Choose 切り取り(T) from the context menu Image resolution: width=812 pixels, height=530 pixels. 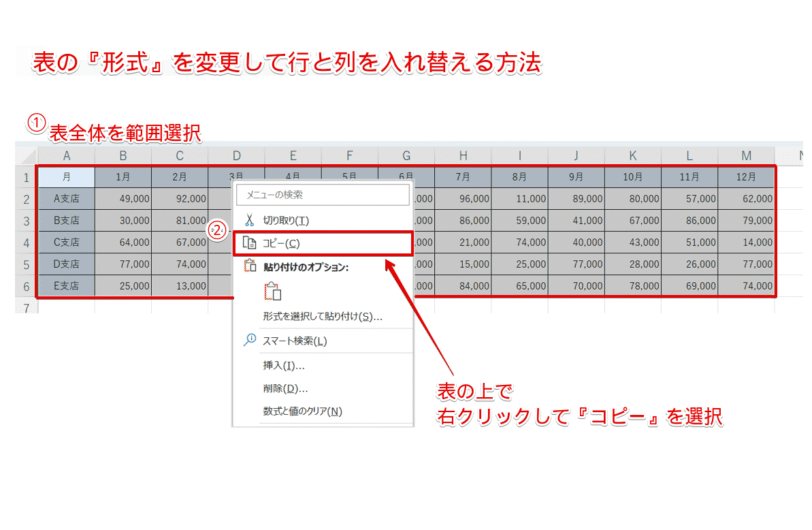pyautogui.click(x=323, y=221)
